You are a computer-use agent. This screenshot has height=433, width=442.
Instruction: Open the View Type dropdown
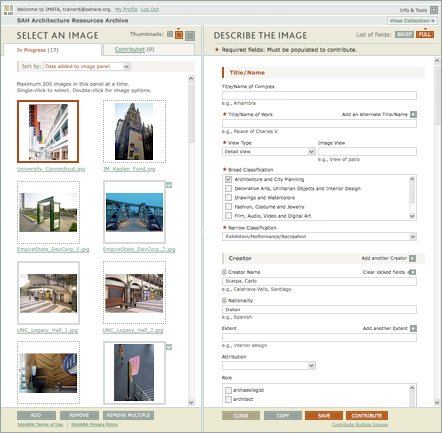coord(269,152)
